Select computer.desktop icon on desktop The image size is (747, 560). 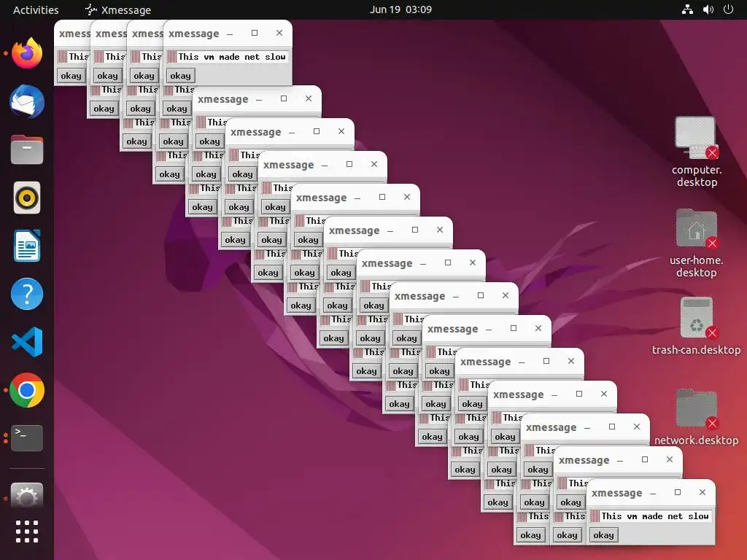point(697,152)
